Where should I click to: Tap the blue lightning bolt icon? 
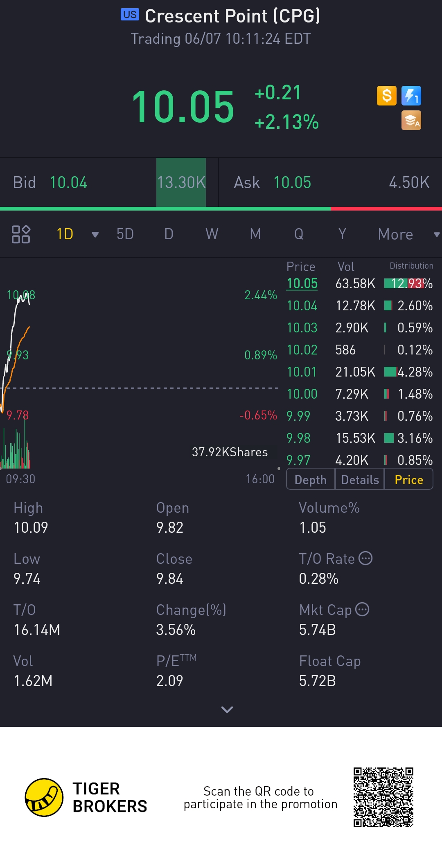click(411, 96)
